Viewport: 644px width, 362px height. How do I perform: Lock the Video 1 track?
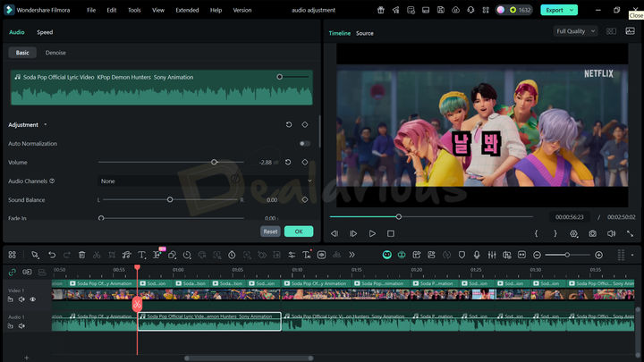pyautogui.click(x=10, y=299)
